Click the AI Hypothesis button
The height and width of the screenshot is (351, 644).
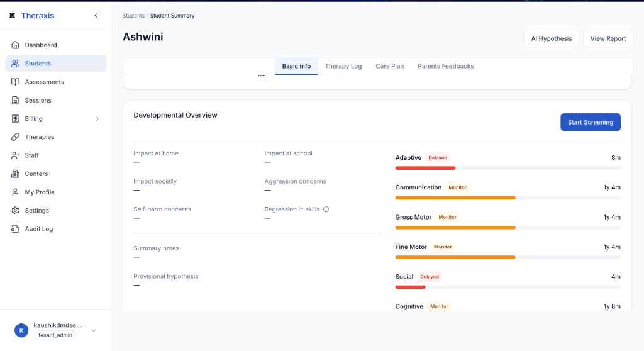click(x=551, y=38)
